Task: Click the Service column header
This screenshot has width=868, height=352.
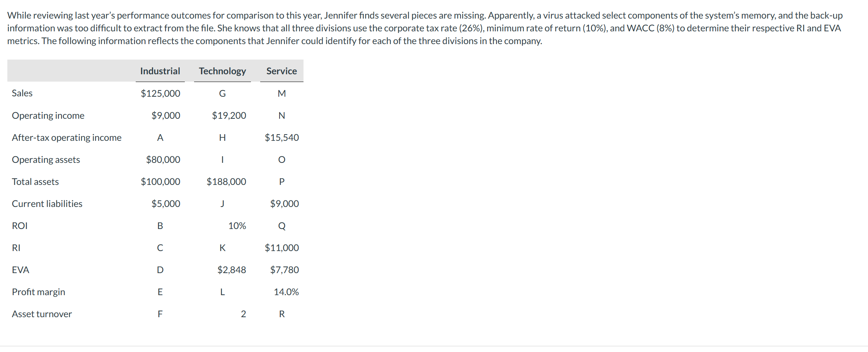Action: click(281, 71)
